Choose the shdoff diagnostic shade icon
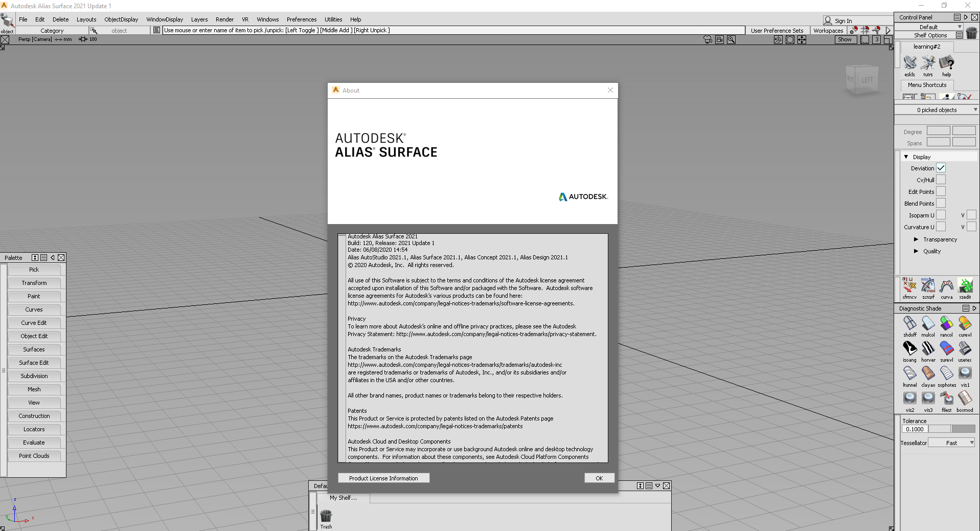Viewport: 980px width, 531px height. pos(909,324)
